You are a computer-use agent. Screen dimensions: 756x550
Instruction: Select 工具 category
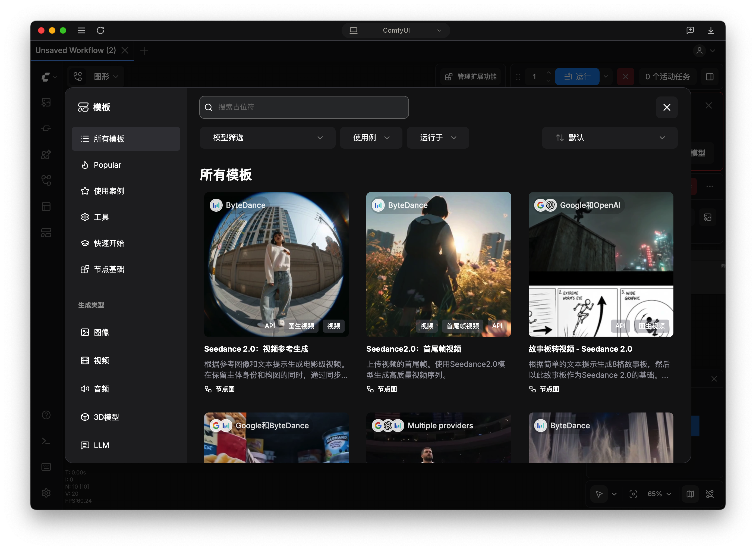(x=126, y=217)
